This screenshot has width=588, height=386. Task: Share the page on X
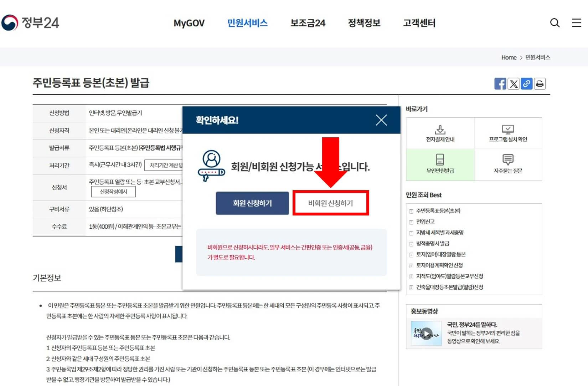point(513,83)
